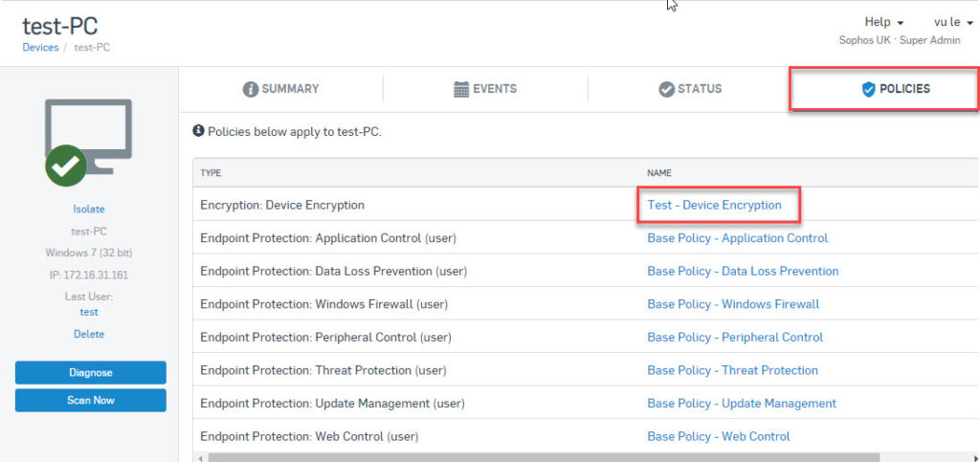Switch to the STATUS tab

690,89
